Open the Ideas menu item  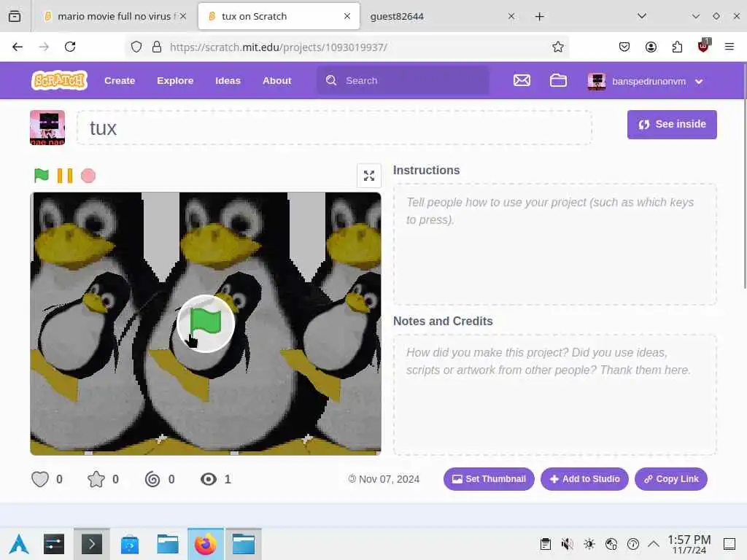228,80
